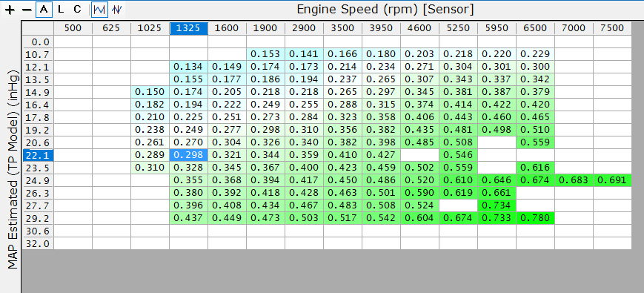
Task: Click the cell with value 0.387
Action: (x=497, y=92)
